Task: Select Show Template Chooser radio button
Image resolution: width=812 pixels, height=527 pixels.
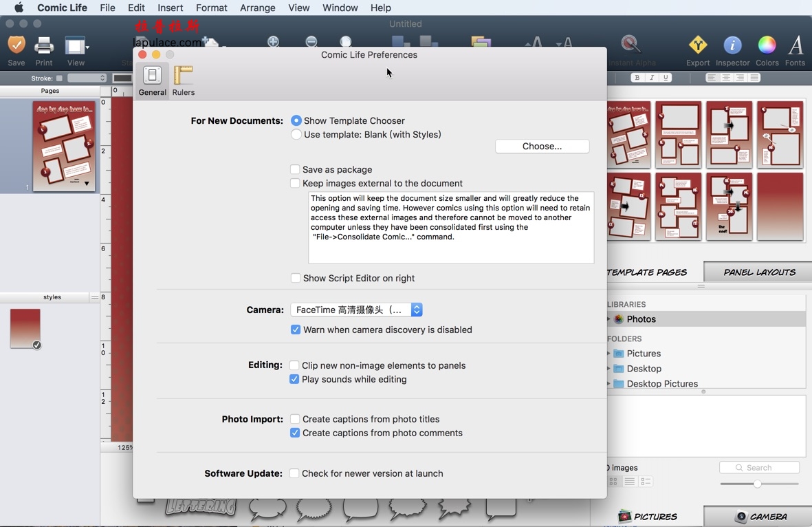Action: click(x=296, y=120)
